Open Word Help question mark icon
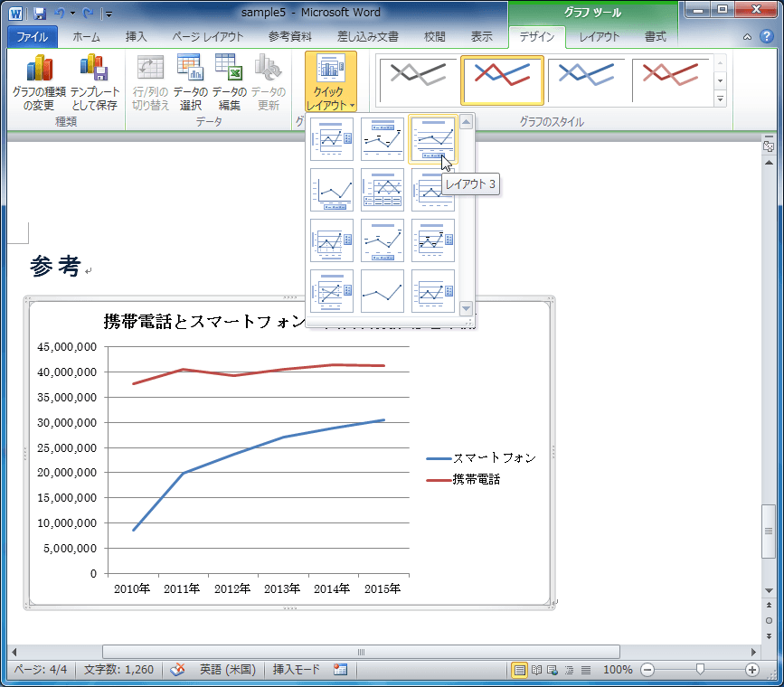Viewport: 784px width, 687px height. tap(767, 36)
